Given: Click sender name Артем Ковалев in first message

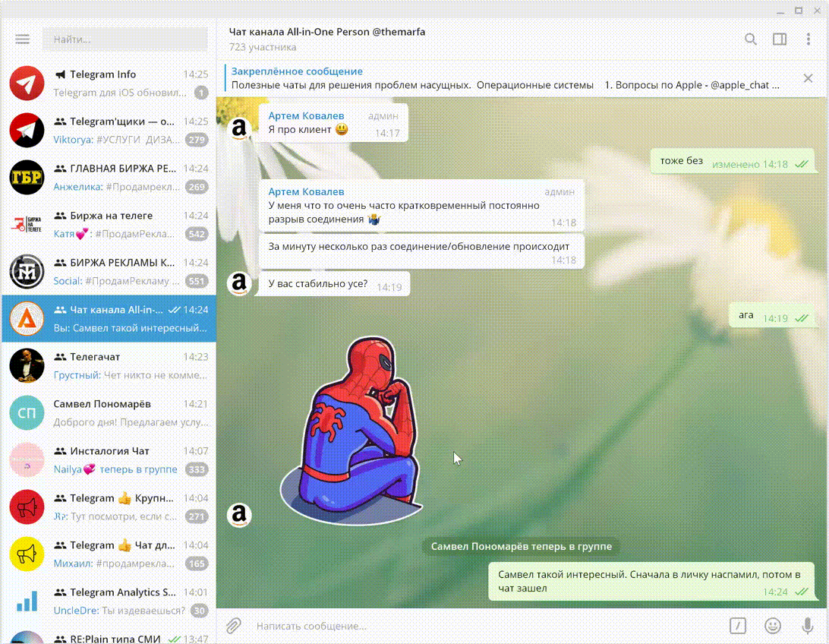Looking at the screenshot, I should [x=306, y=115].
